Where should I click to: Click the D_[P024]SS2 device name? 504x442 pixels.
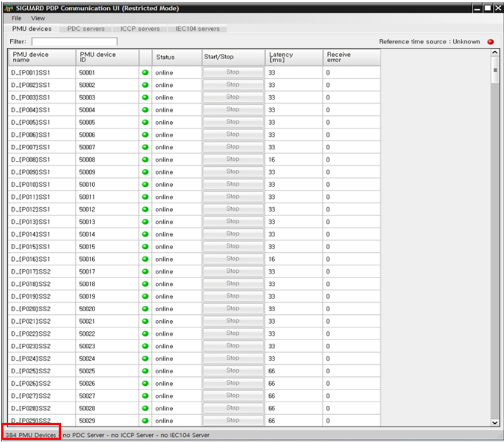click(31, 359)
